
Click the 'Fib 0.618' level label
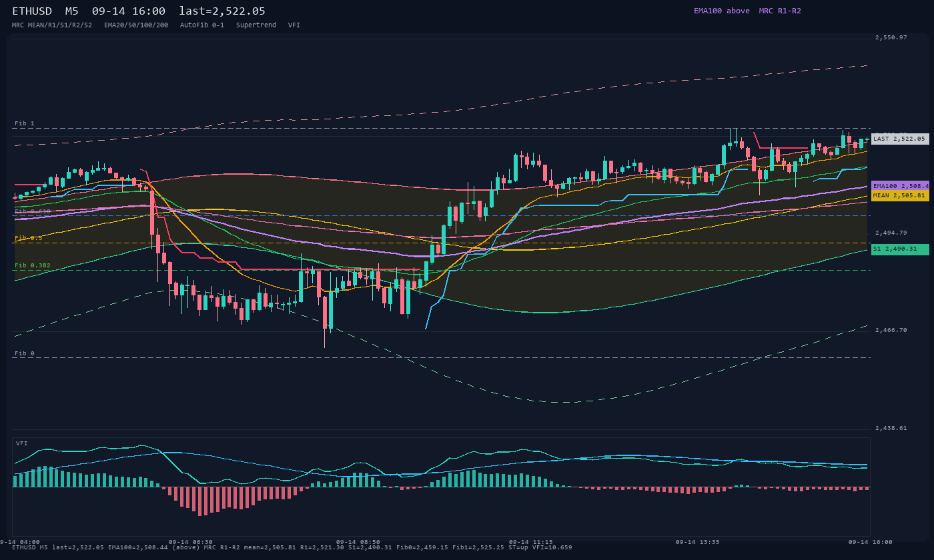[x=33, y=211]
